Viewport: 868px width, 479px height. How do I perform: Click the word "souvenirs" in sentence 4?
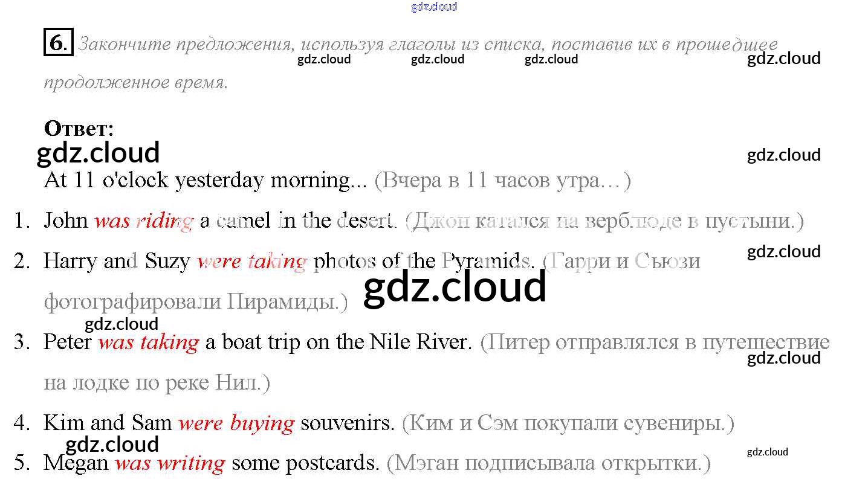[x=347, y=423]
